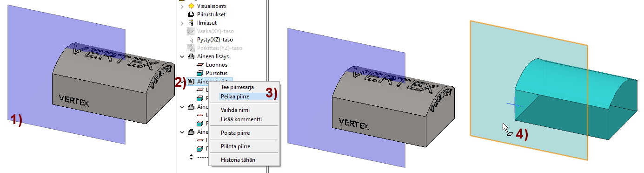
Task: Select the Pysty(XZ)-taso row text
Action: click(x=215, y=40)
